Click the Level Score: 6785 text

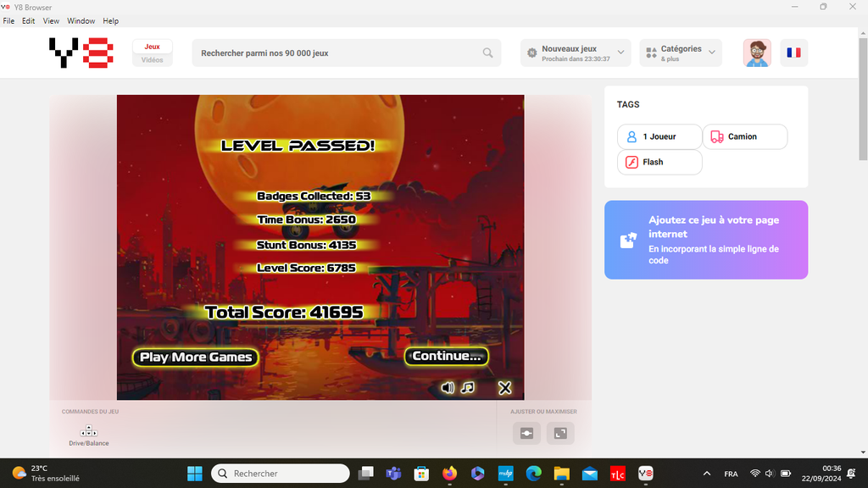pos(306,268)
